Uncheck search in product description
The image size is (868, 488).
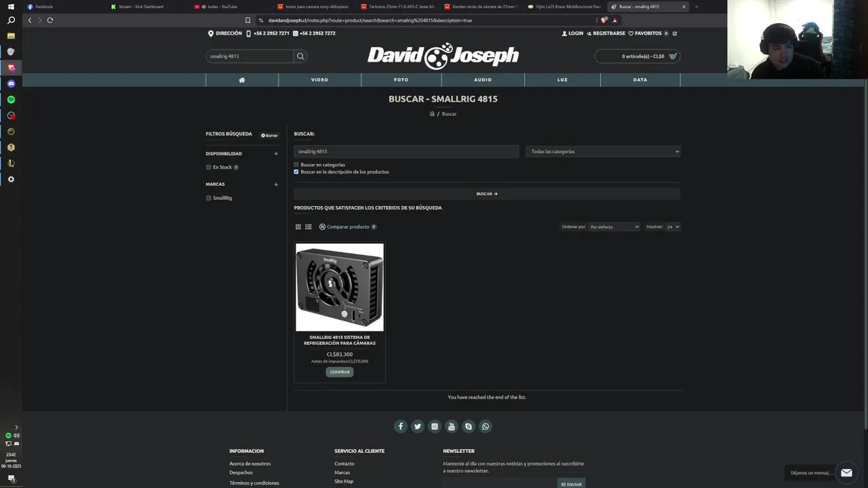(296, 171)
